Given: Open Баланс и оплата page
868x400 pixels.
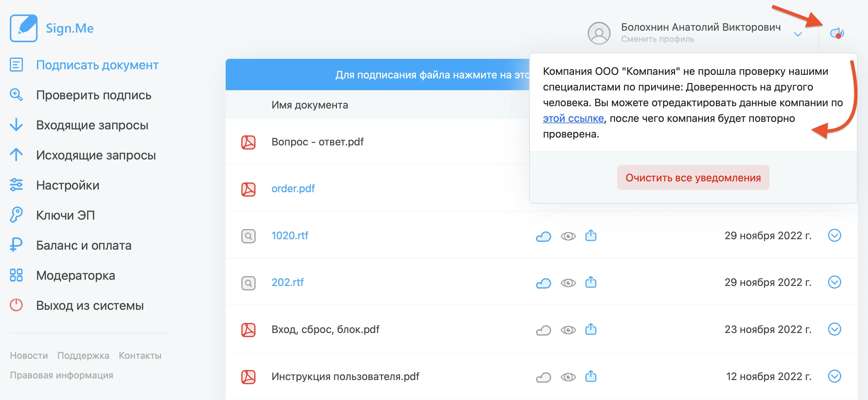Looking at the screenshot, I should tap(84, 245).
